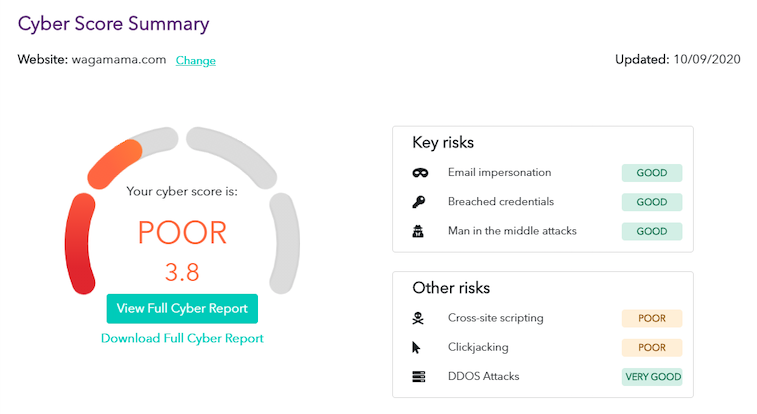The width and height of the screenshot is (757, 414).
Task: Click the GOOD badge for Breached credentials
Action: 651,202
